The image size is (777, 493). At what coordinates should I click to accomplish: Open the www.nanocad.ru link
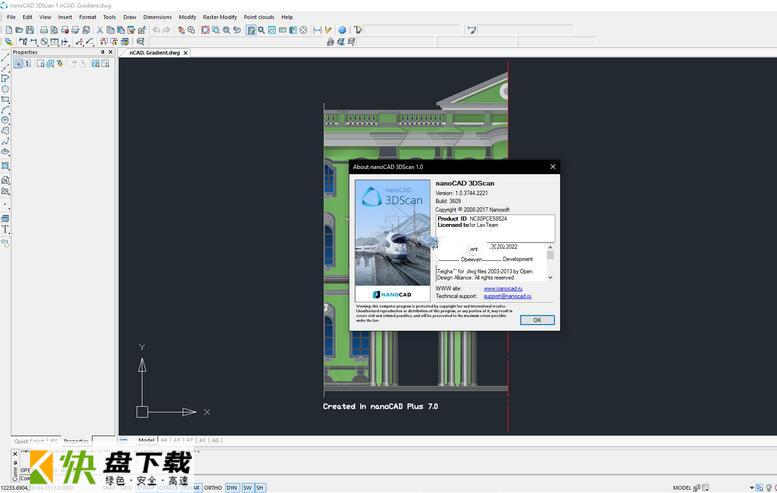coord(503,288)
